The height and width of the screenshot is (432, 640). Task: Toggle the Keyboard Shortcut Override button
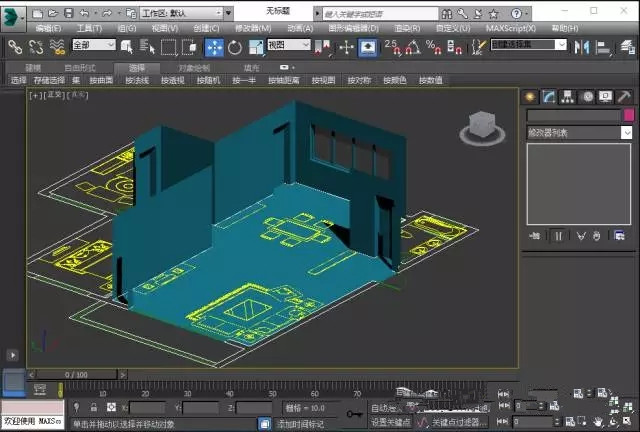(x=367, y=47)
